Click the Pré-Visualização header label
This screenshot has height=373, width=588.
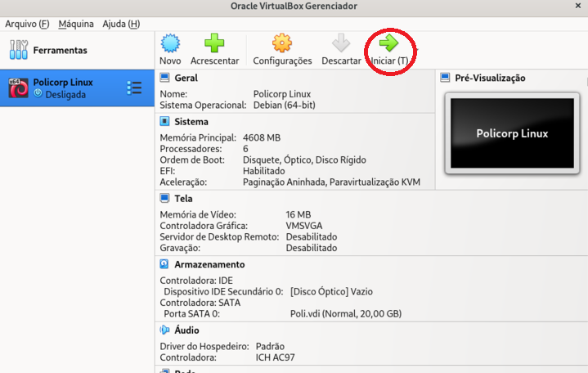[490, 78]
